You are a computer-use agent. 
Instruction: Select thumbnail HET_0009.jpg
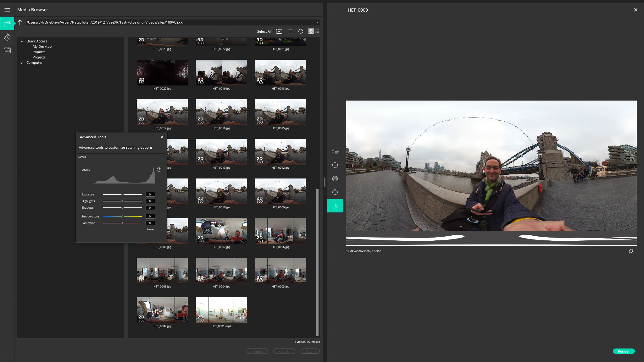pos(280,191)
